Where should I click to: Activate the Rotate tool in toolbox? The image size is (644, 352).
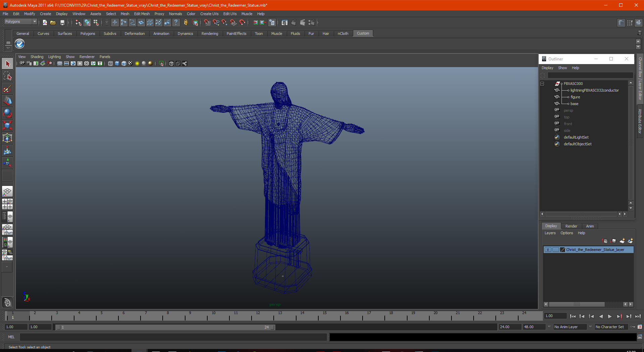pyautogui.click(x=7, y=113)
